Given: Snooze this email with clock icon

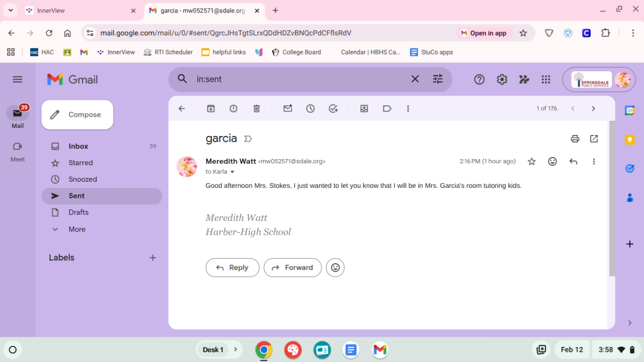Looking at the screenshot, I should pyautogui.click(x=310, y=109).
